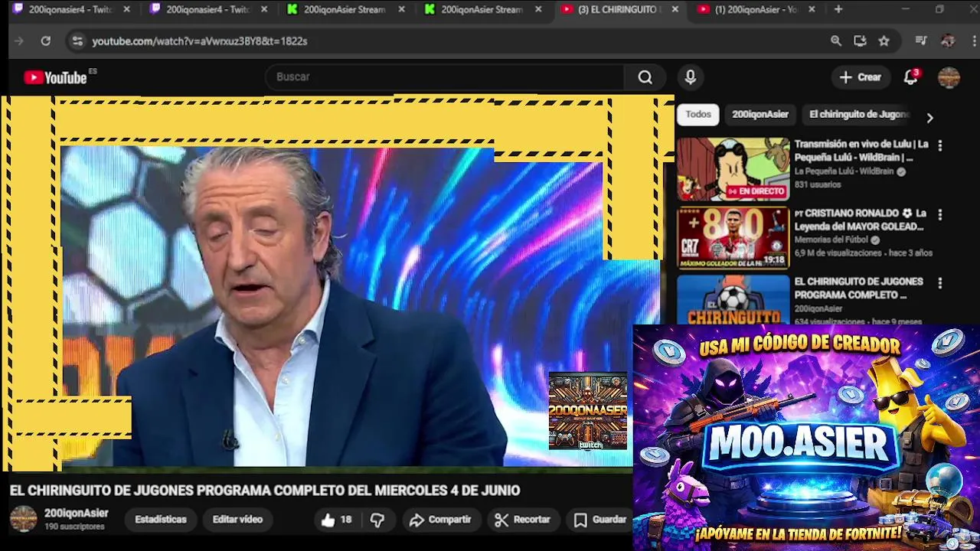The width and height of the screenshot is (980, 551).
Task: Open the YouTube account avatar menu
Action: pyautogui.click(x=949, y=77)
